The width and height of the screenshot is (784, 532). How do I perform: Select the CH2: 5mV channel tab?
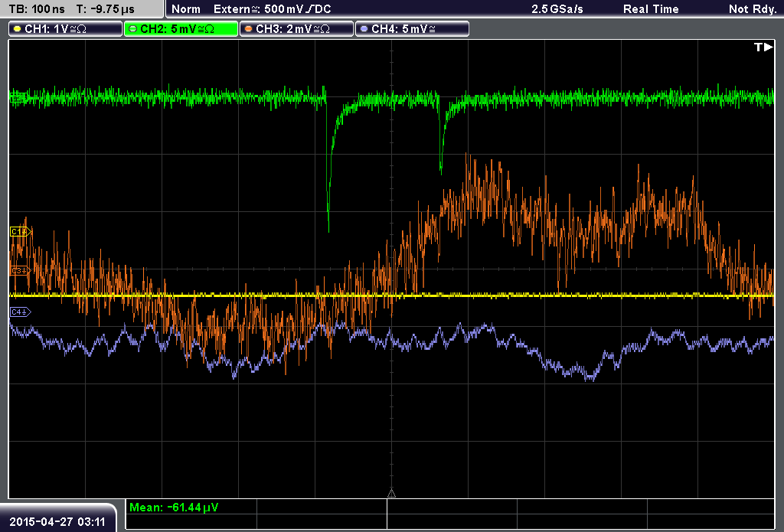click(181, 29)
